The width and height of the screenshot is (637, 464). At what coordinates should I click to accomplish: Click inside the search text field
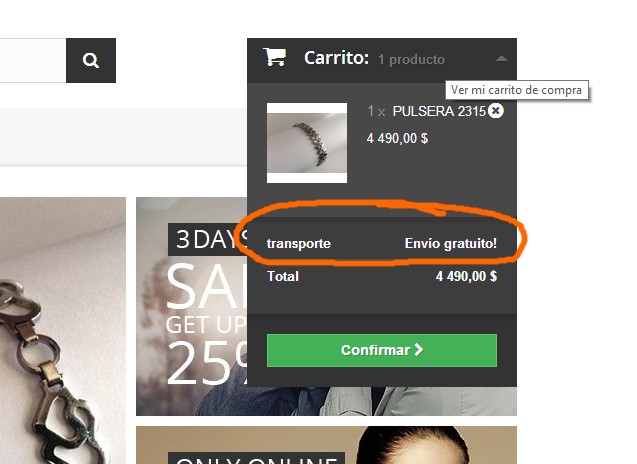(x=32, y=61)
